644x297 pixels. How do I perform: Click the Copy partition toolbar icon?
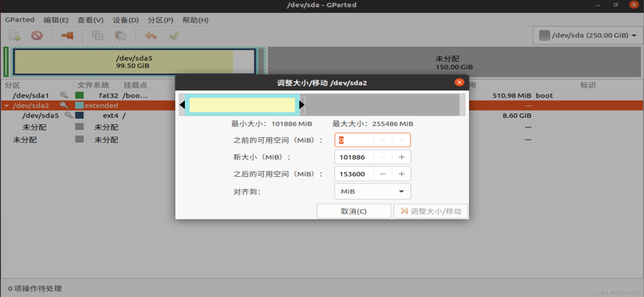[97, 36]
